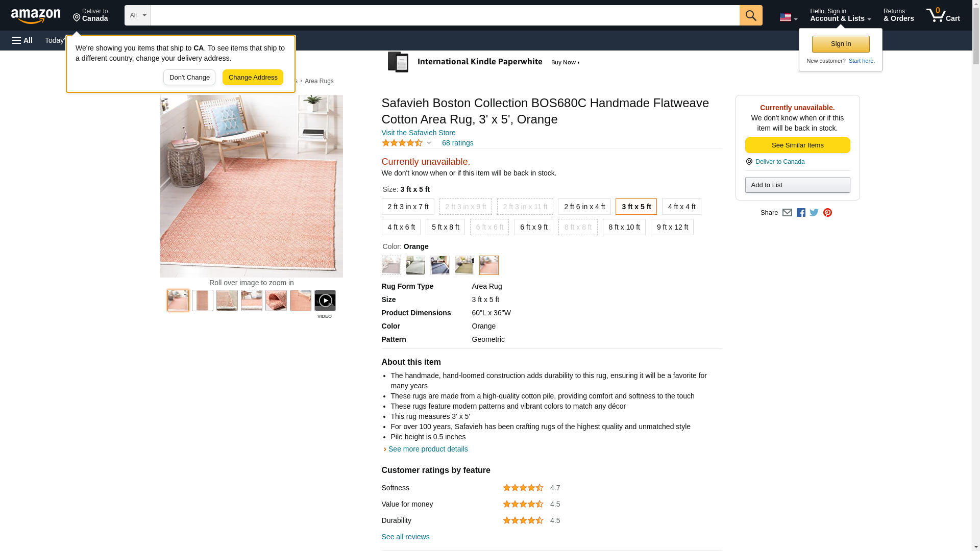Click in the Amazon search field
This screenshot has width=980, height=551.
pyautogui.click(x=445, y=15)
